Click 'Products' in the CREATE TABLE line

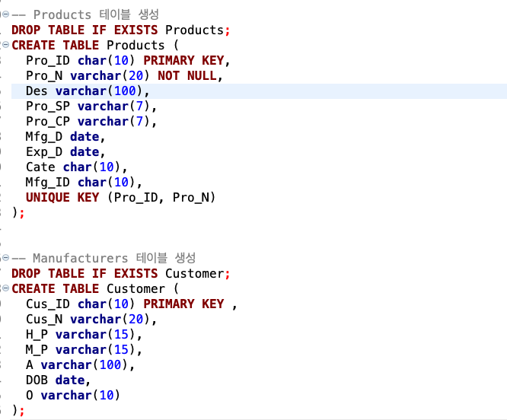click(x=136, y=45)
